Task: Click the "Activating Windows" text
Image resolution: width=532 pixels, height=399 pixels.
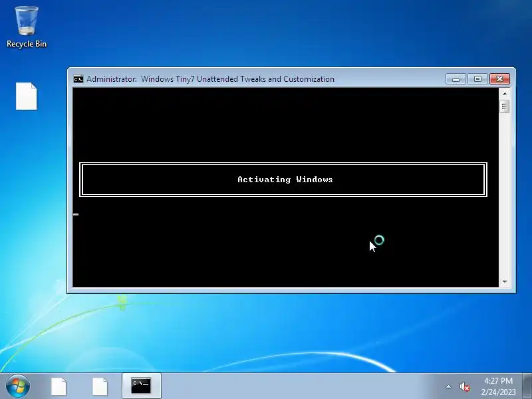Action: [285, 180]
